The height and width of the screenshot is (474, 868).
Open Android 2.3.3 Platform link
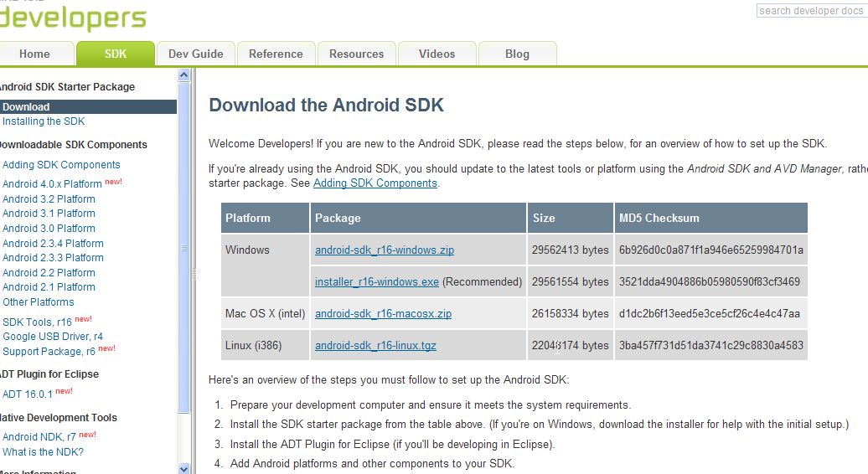pyautogui.click(x=53, y=258)
